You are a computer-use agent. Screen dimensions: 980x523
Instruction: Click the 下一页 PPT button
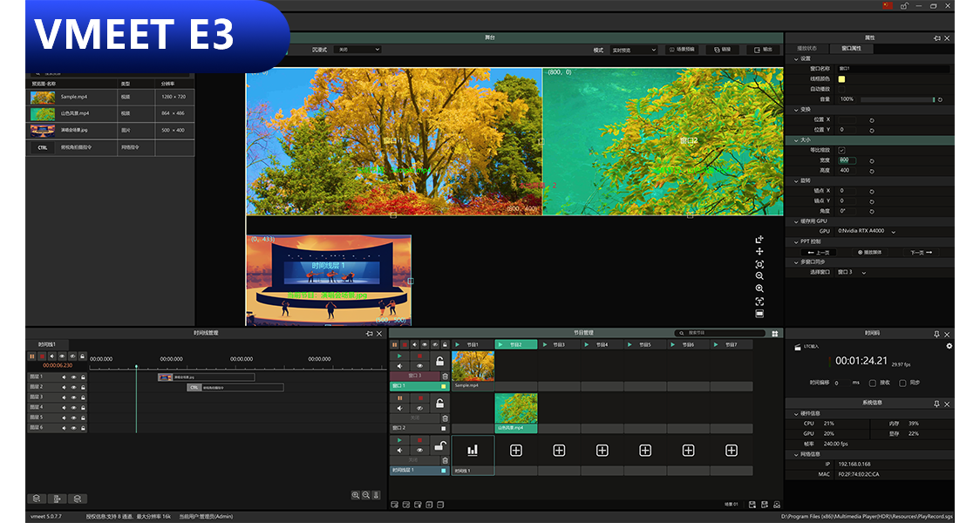tap(921, 252)
